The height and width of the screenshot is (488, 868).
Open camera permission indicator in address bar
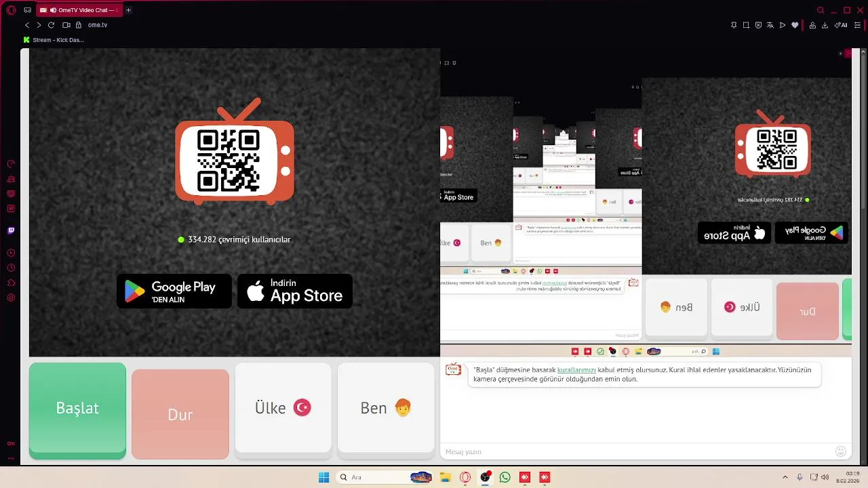[66, 25]
